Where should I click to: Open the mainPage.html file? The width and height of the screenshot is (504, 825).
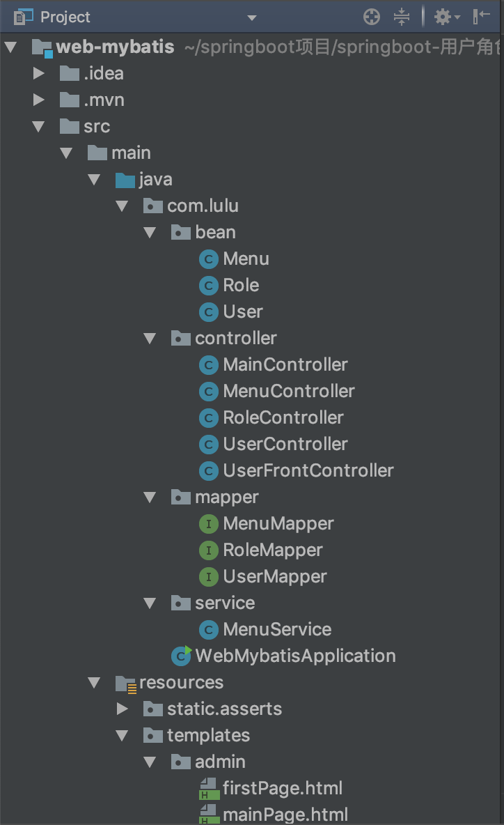pos(284,813)
